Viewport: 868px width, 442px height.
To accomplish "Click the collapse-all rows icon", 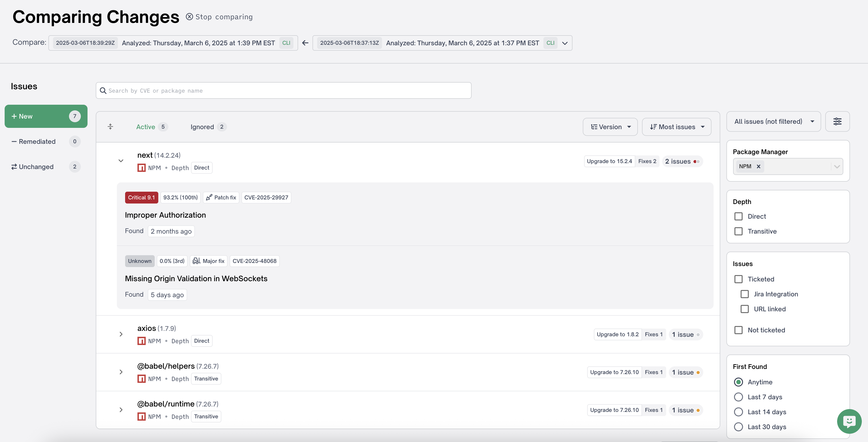I will point(110,127).
